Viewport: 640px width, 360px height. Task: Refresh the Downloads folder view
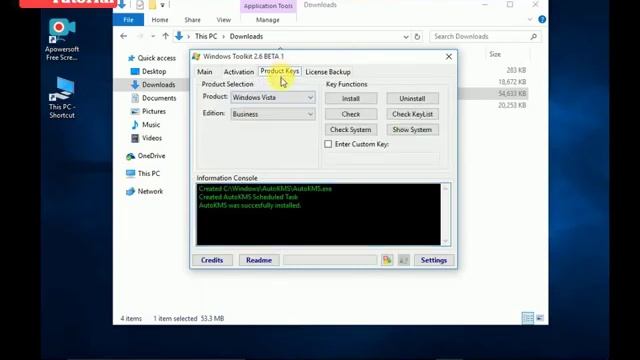417,36
